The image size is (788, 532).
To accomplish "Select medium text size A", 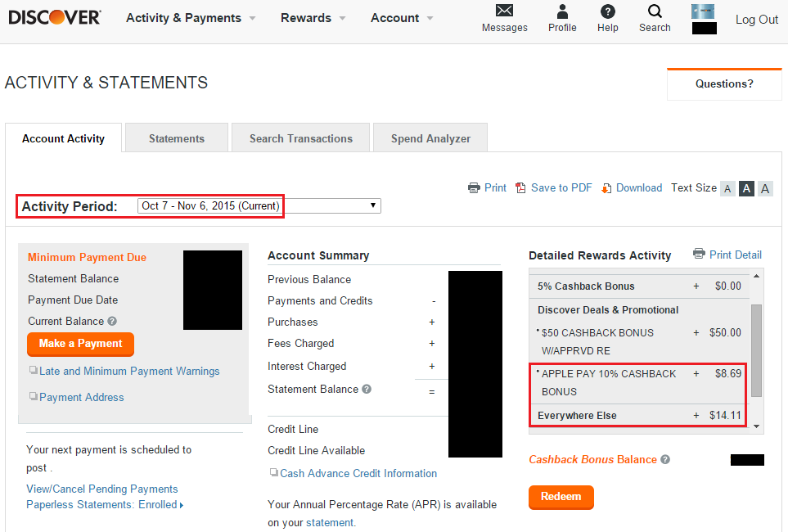I will point(746,188).
